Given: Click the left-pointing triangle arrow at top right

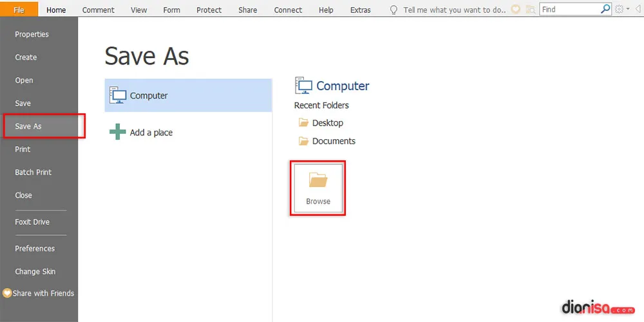Looking at the screenshot, I should [638, 9].
